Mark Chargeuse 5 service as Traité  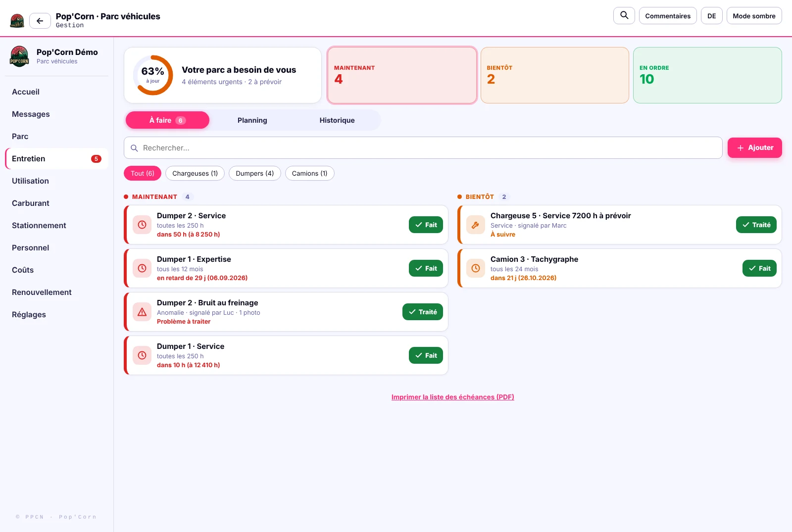[x=756, y=225]
